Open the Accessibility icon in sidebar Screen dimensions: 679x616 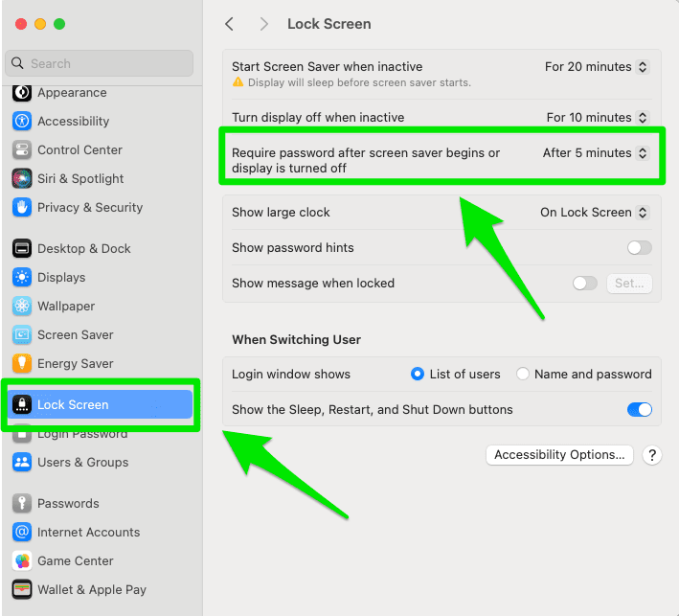point(21,122)
